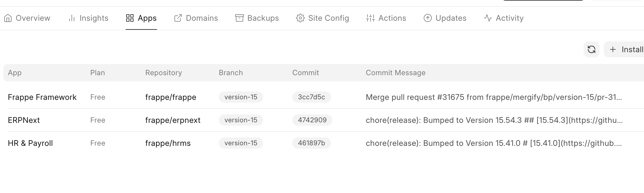Viewport: 644px width, 193px height.
Task: Select the version-15 branch badge for frappe/frappe
Action: (241, 97)
